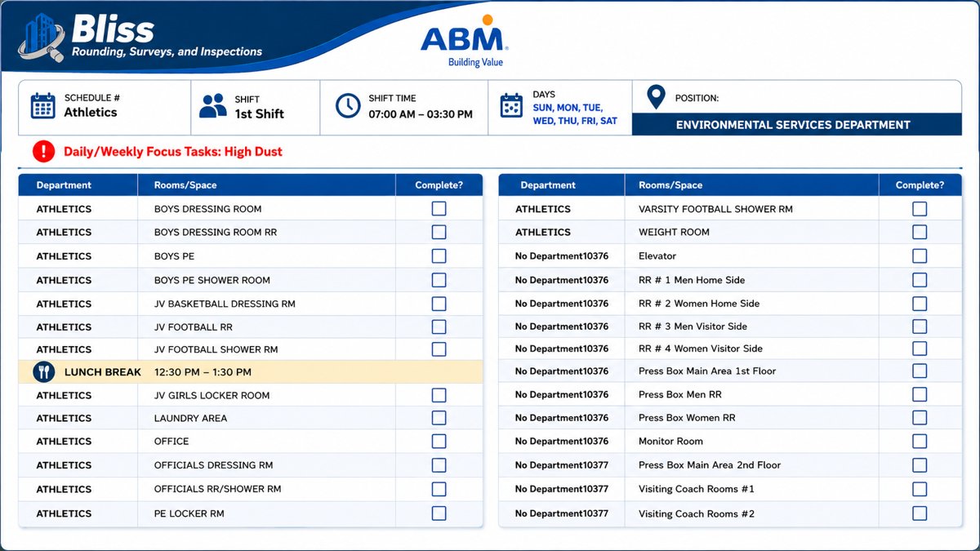Tick the Press Box Men RR checkbox
The width and height of the screenshot is (980, 551).
920,394
